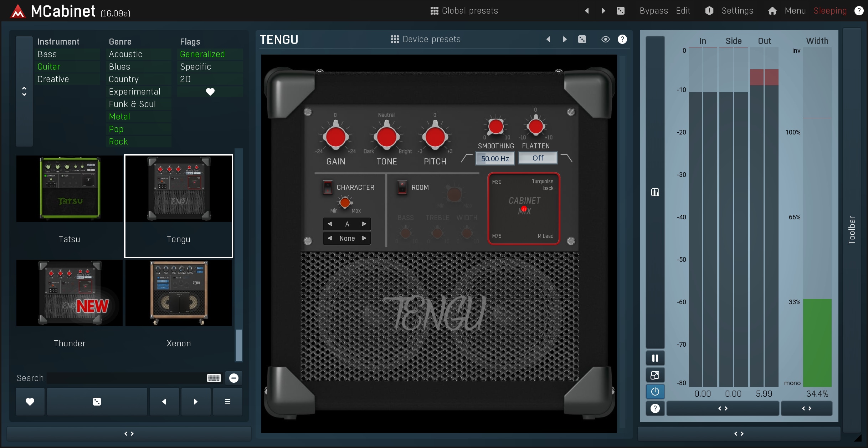
Task: Toggle plugin Bypass
Action: pos(654,11)
